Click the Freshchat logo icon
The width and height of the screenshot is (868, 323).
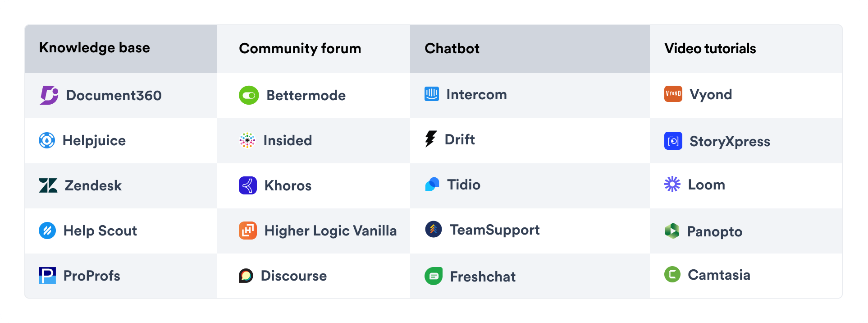(434, 276)
